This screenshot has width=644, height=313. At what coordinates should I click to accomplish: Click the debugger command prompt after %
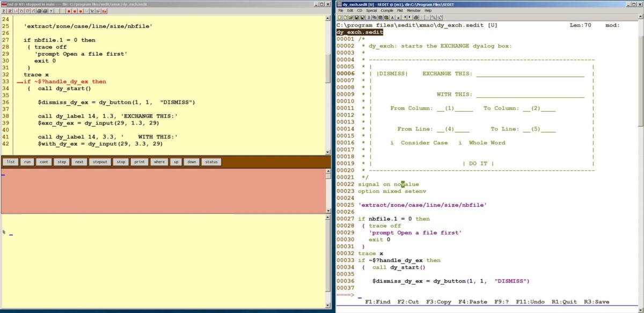(x=166, y=232)
